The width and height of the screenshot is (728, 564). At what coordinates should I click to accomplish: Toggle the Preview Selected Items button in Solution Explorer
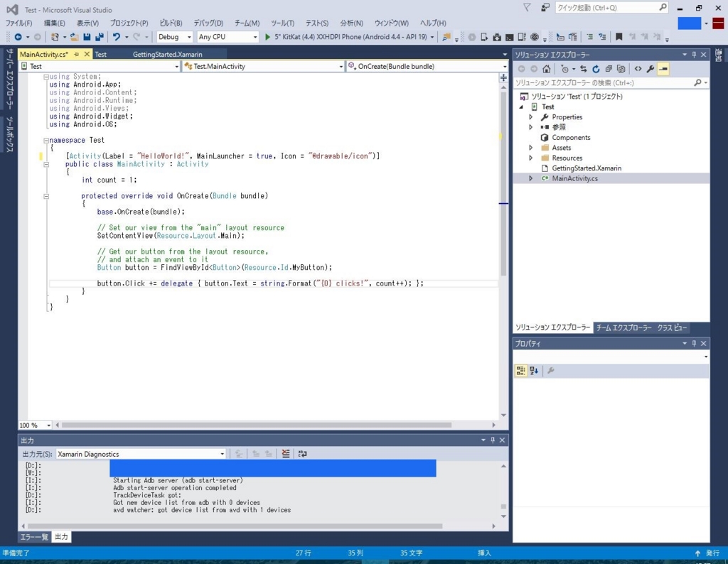(663, 69)
